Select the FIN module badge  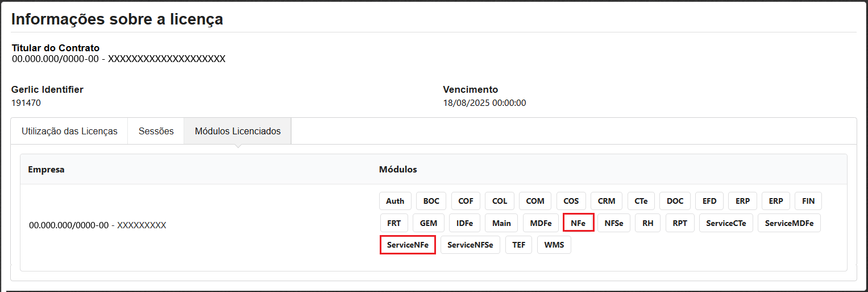808,201
